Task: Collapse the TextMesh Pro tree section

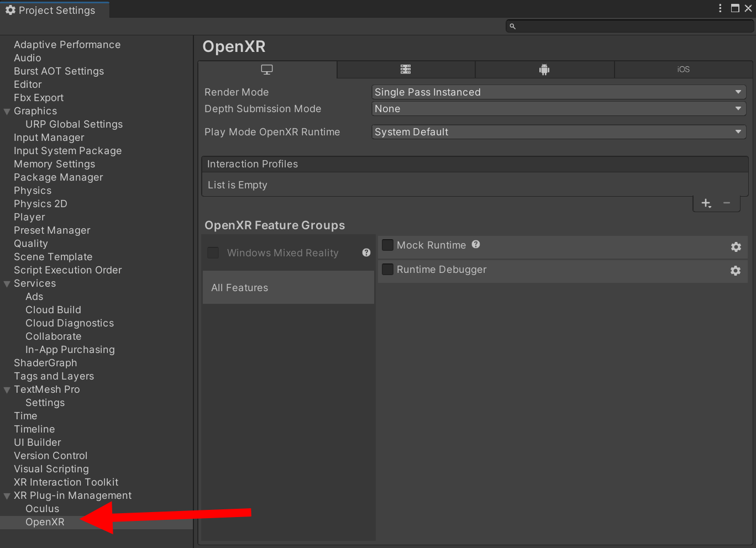Action: (x=7, y=390)
